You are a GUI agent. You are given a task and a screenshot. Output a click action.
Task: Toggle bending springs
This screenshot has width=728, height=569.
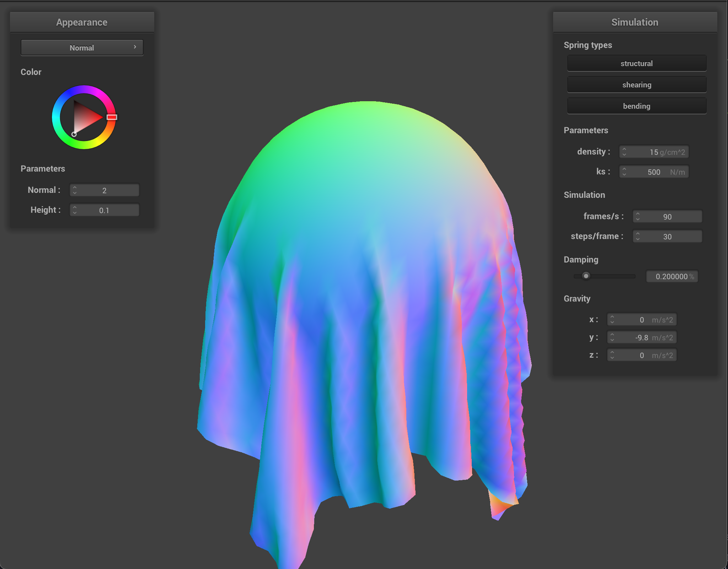point(636,106)
